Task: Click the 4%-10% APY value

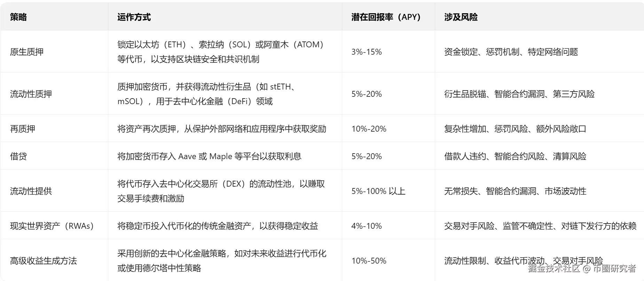Action: [x=367, y=226]
